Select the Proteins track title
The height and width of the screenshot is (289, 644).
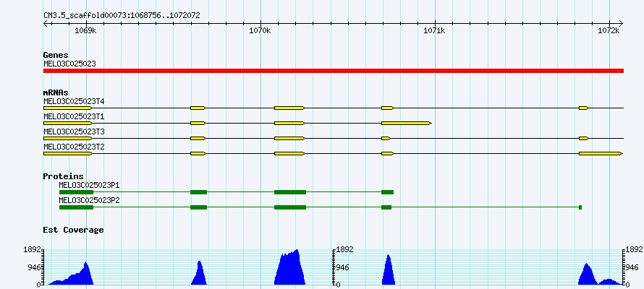click(x=63, y=176)
